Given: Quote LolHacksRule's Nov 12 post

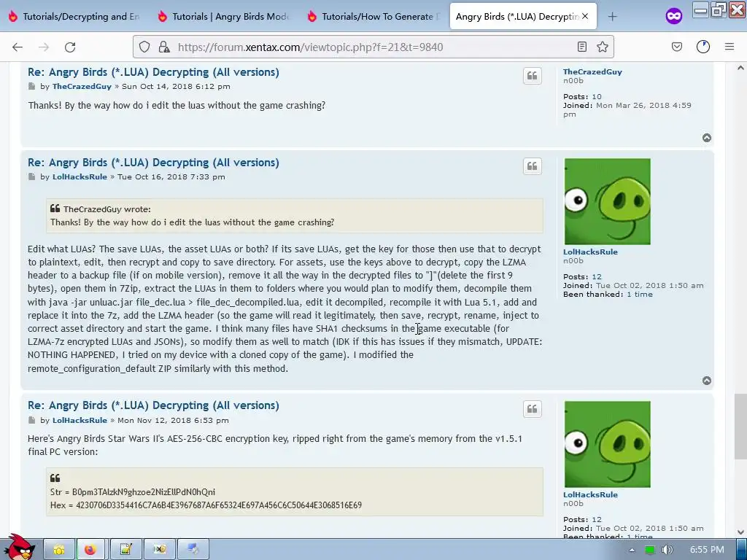Looking at the screenshot, I should point(532,409).
